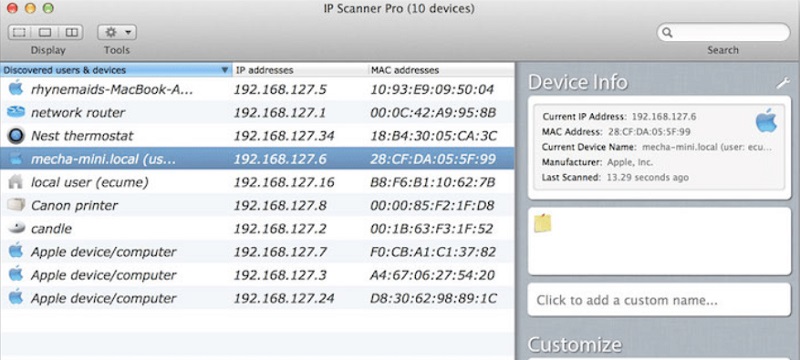Click the Customize section heading
The image size is (800, 360).
click(574, 345)
